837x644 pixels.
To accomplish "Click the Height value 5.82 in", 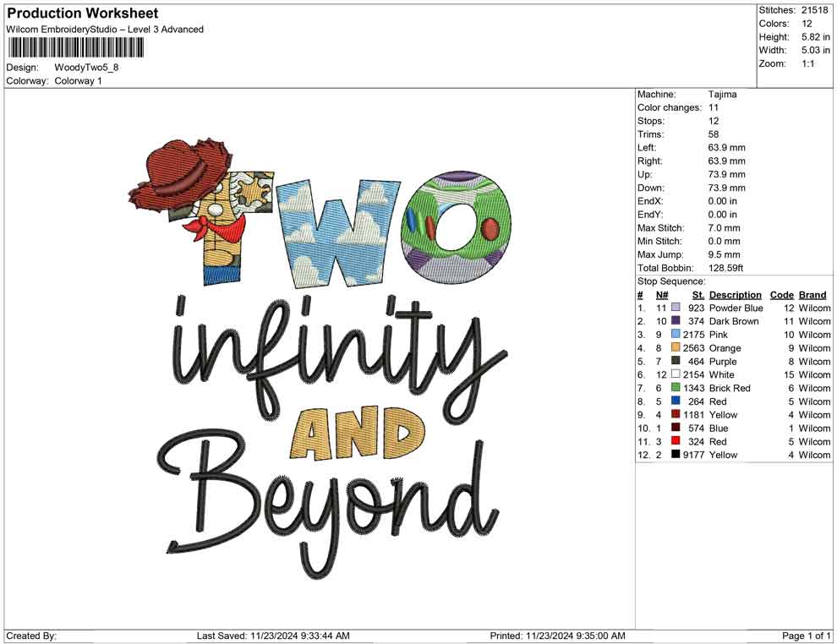I will pyautogui.click(x=816, y=37).
